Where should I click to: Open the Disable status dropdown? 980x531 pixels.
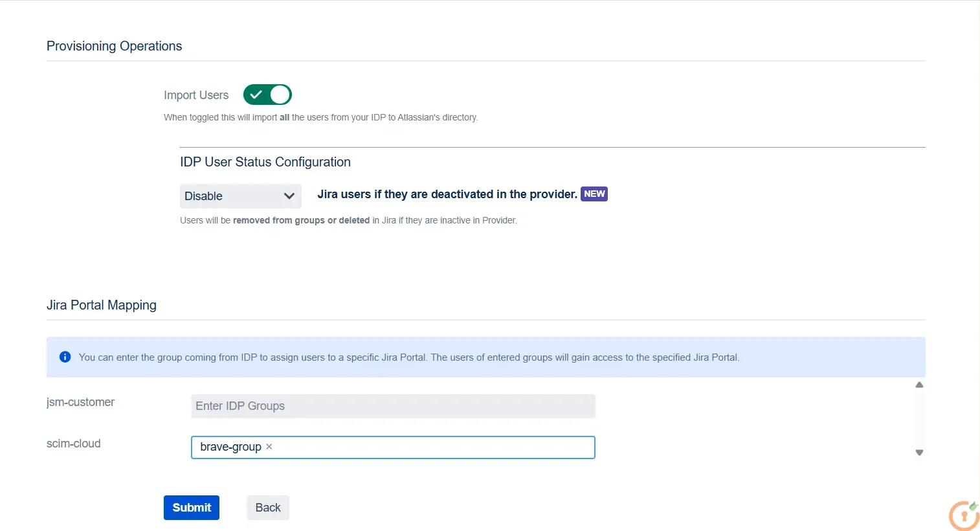[x=240, y=196]
